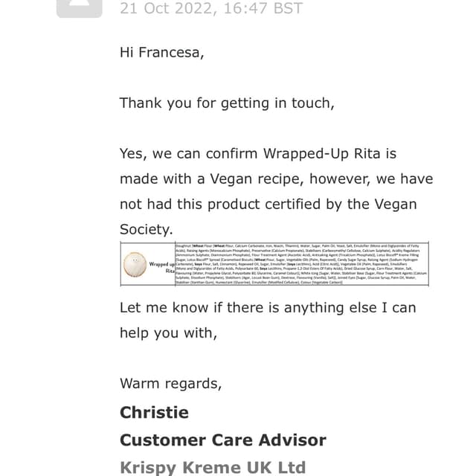Click the Customer Care Advisor job title

223,440
